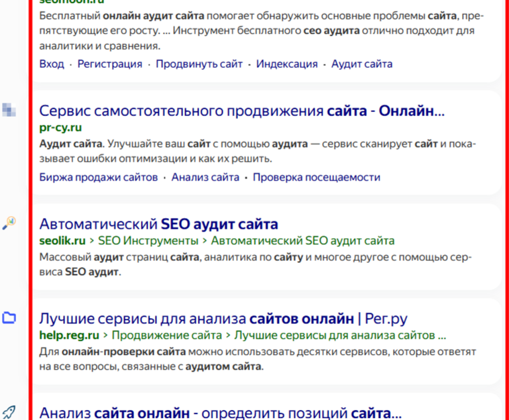Click snippet text starting Аудит сайта. Улучшайте

click(x=258, y=151)
